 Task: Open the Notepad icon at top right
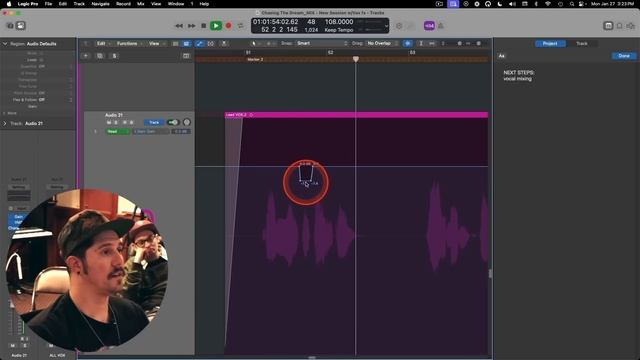(608, 26)
